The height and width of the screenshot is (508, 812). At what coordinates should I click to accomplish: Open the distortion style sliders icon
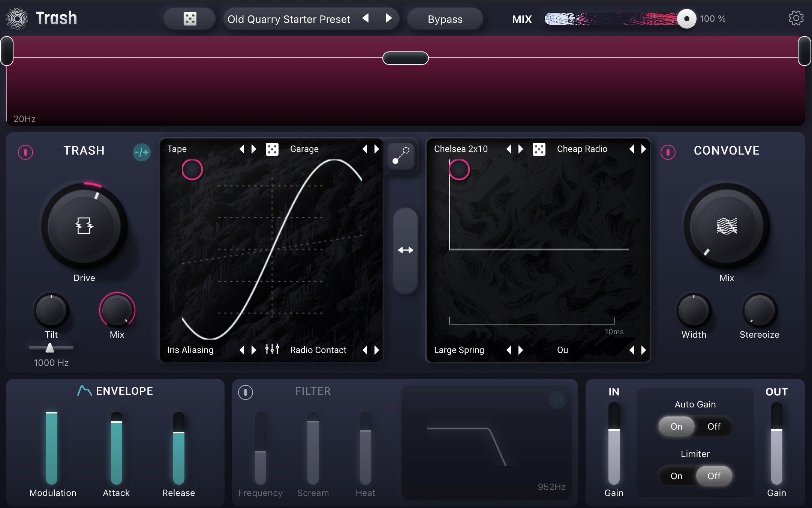click(x=272, y=349)
